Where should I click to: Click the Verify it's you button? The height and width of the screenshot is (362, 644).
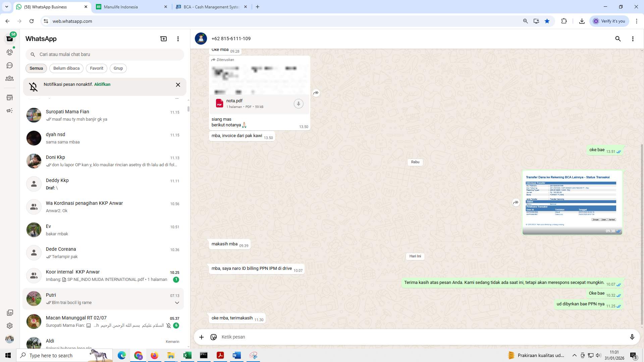pos(609,21)
